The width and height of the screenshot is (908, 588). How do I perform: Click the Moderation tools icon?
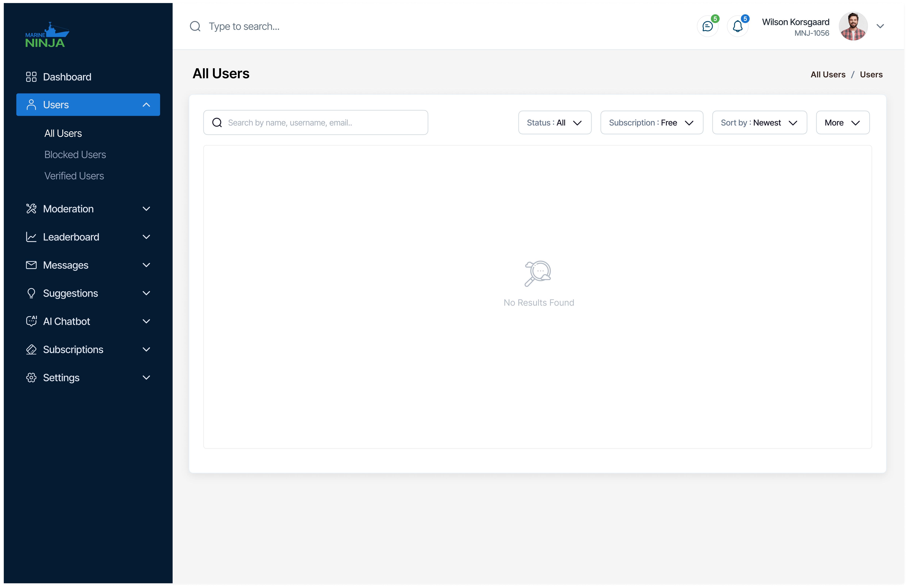pos(31,209)
